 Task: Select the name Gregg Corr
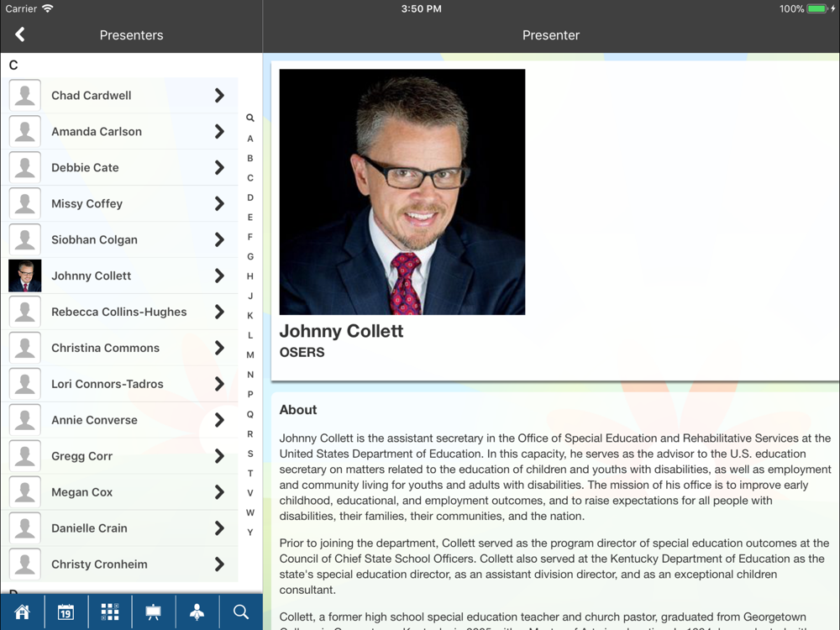(82, 456)
